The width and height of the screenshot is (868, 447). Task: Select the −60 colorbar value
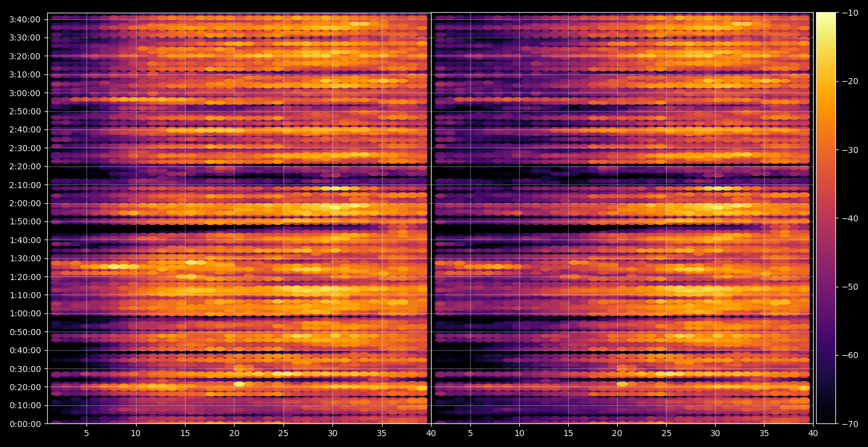point(849,355)
